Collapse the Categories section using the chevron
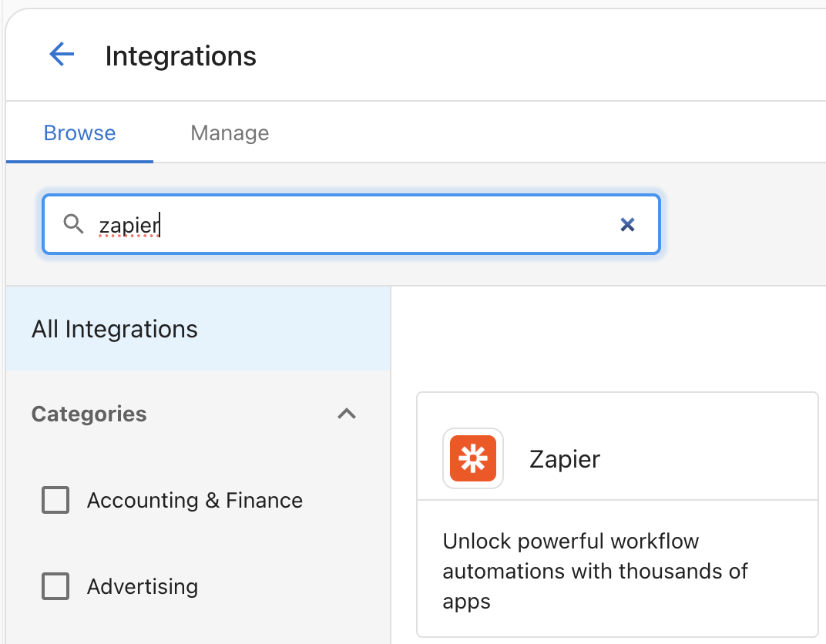 tap(347, 414)
